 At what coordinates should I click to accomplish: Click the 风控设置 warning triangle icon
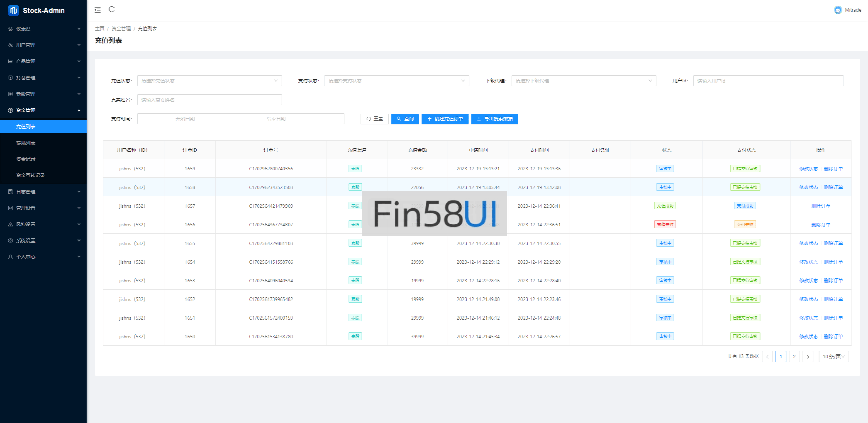pos(11,224)
